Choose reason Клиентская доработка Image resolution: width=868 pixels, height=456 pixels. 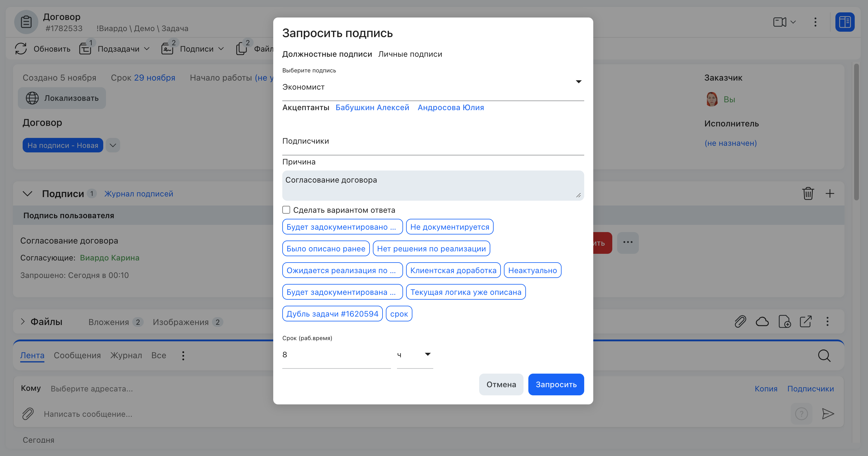453,270
